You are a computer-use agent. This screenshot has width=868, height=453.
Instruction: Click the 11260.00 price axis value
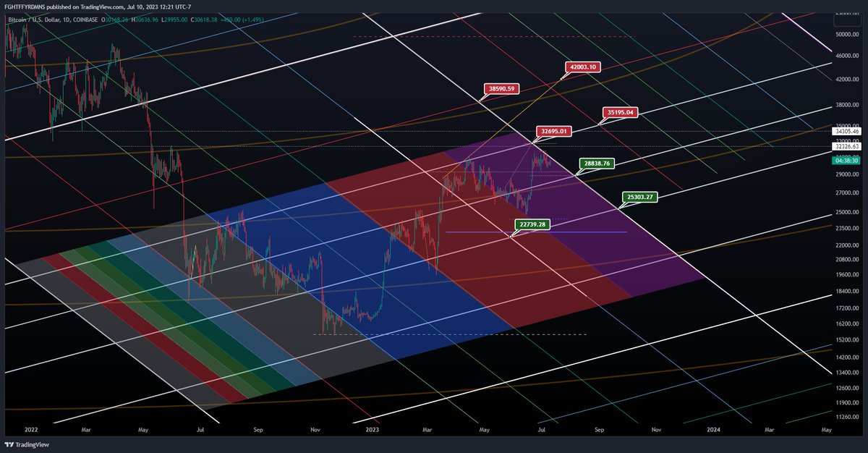pyautogui.click(x=846, y=417)
